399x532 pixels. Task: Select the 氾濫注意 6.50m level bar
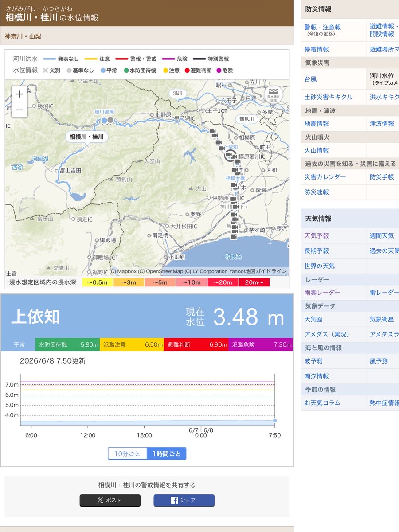click(132, 344)
